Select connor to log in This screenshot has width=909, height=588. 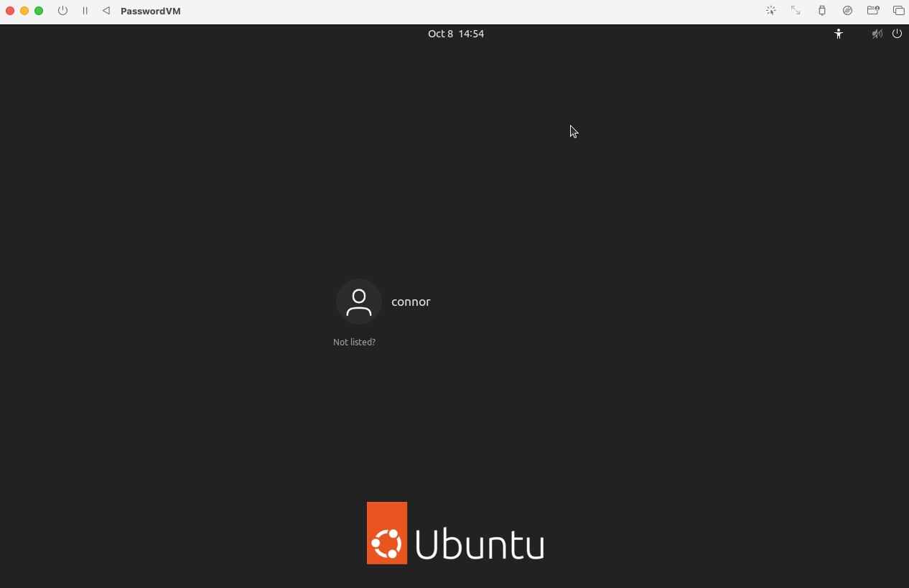click(411, 302)
